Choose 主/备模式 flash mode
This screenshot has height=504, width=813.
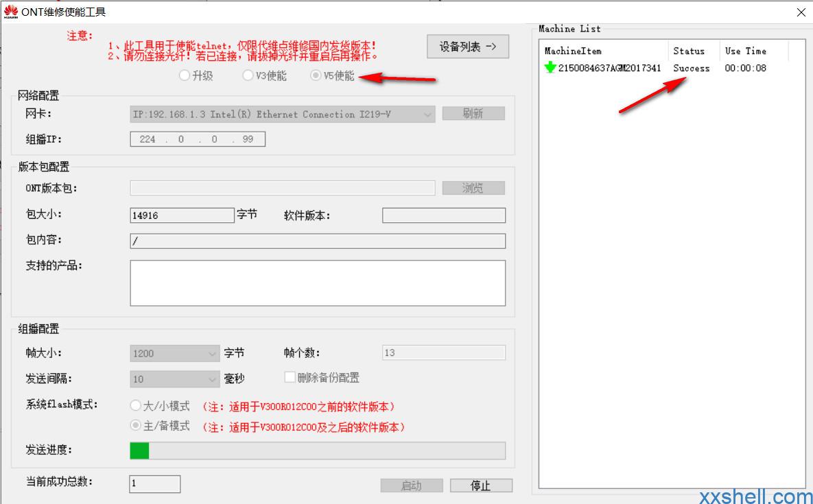(136, 426)
